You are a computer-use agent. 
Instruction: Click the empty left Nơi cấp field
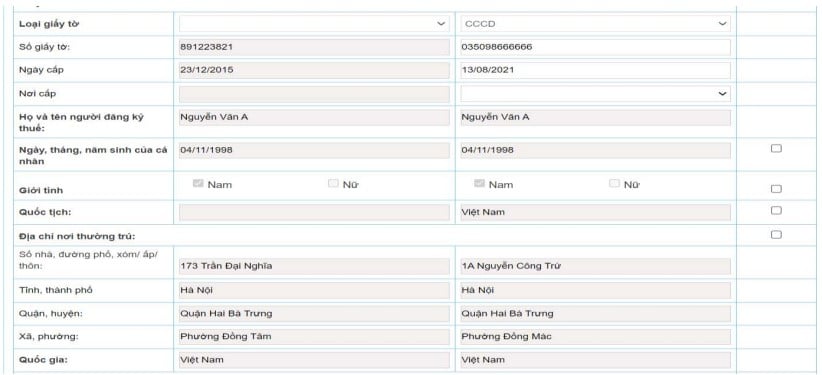point(314,94)
